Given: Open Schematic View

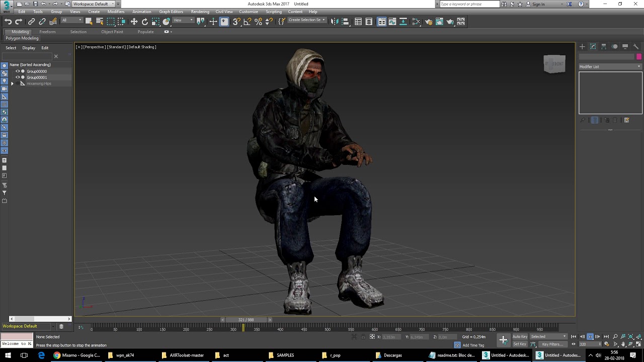Looking at the screenshot, I should click(403, 22).
